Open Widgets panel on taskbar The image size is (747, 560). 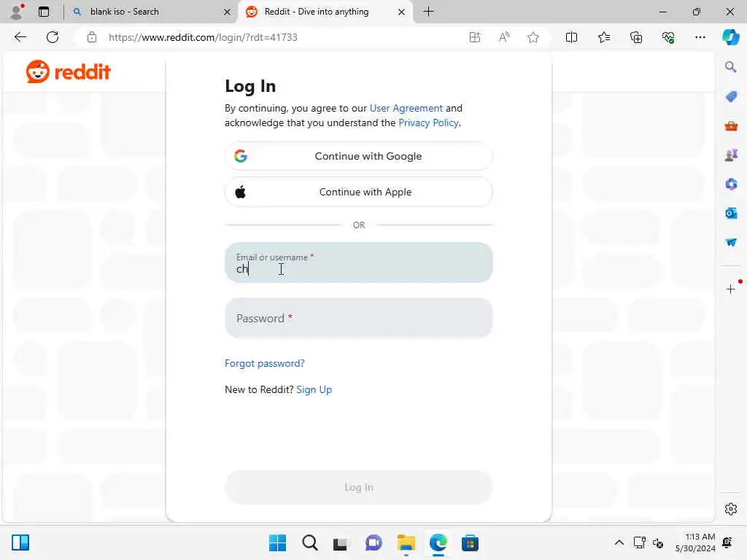click(20, 542)
